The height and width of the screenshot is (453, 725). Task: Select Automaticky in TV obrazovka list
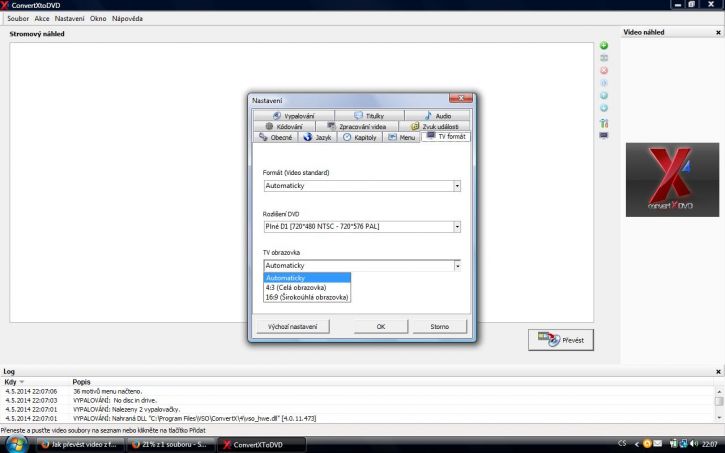click(307, 278)
